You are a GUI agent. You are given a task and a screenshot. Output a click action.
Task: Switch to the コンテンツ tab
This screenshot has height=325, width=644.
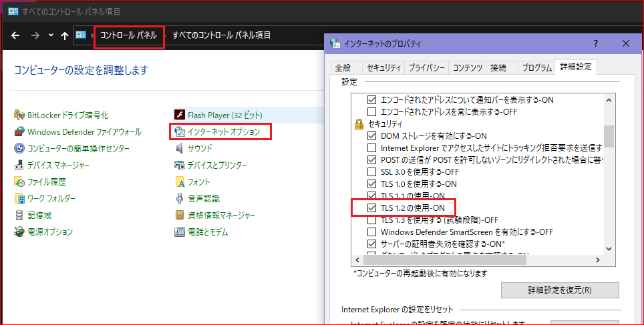[468, 67]
